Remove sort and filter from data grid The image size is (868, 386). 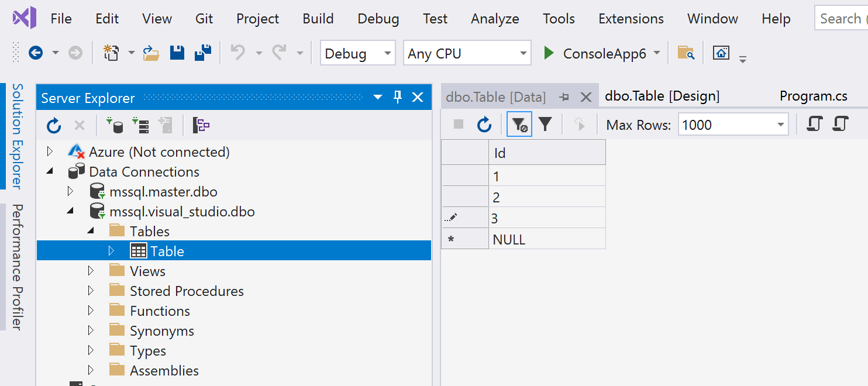pos(519,124)
